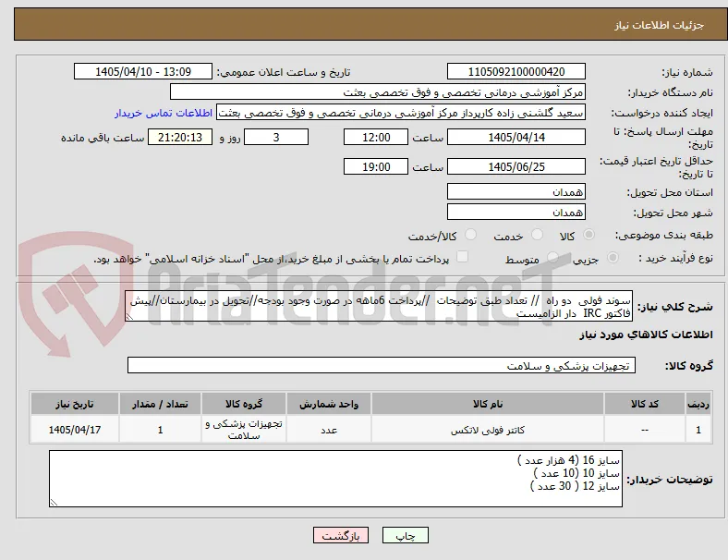Click the جزئیات اطلاعات نیاز page title
This screenshot has height=560, width=728.
coord(659,25)
